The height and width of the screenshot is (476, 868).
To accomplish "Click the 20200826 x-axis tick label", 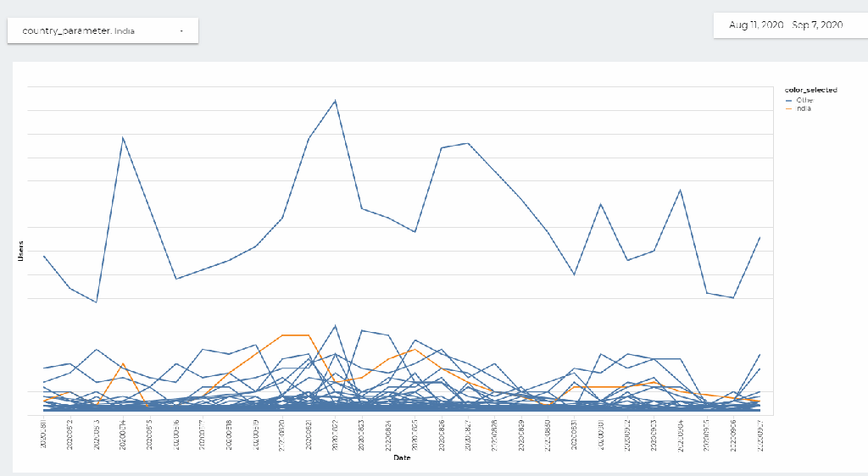I will point(442,434).
